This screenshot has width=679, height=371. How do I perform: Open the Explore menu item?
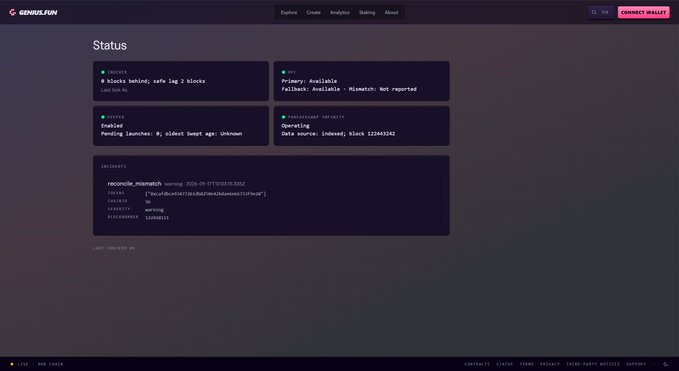tap(289, 13)
